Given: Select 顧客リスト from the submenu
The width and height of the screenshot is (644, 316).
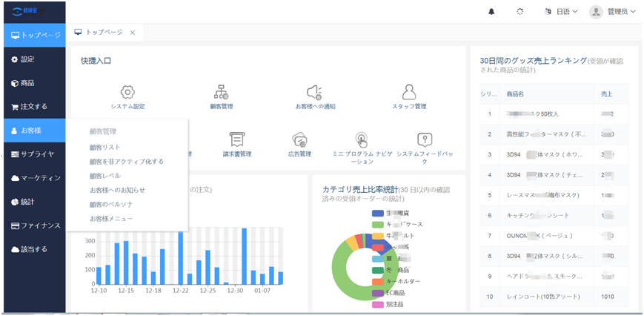Looking at the screenshot, I should (104, 147).
